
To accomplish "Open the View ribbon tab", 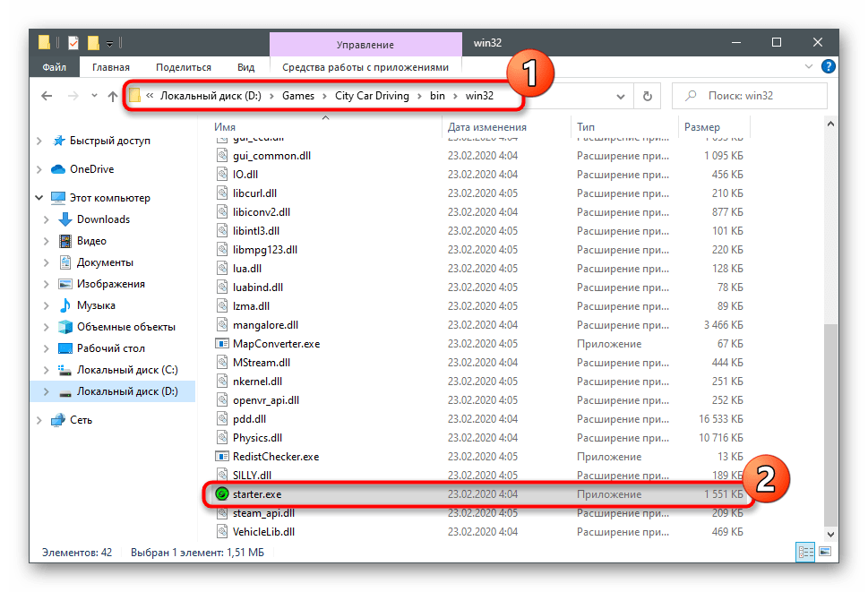I will 245,67.
